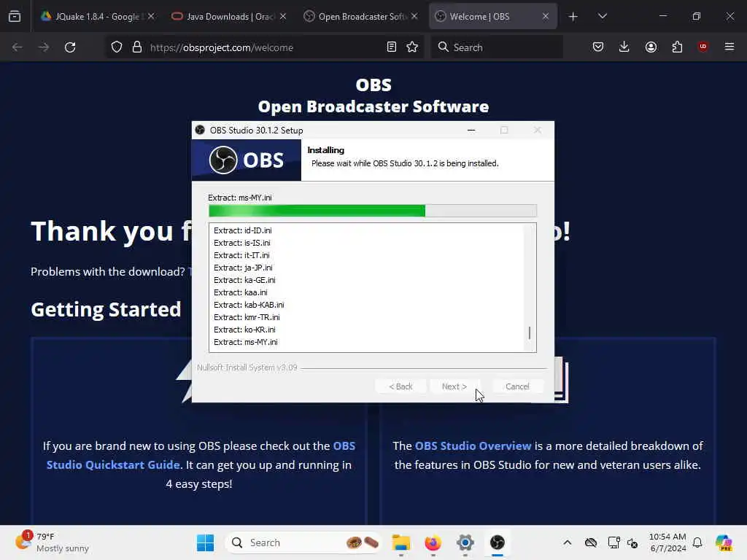The image size is (747, 560).
Task: Reload the current page
Action: coord(70,47)
